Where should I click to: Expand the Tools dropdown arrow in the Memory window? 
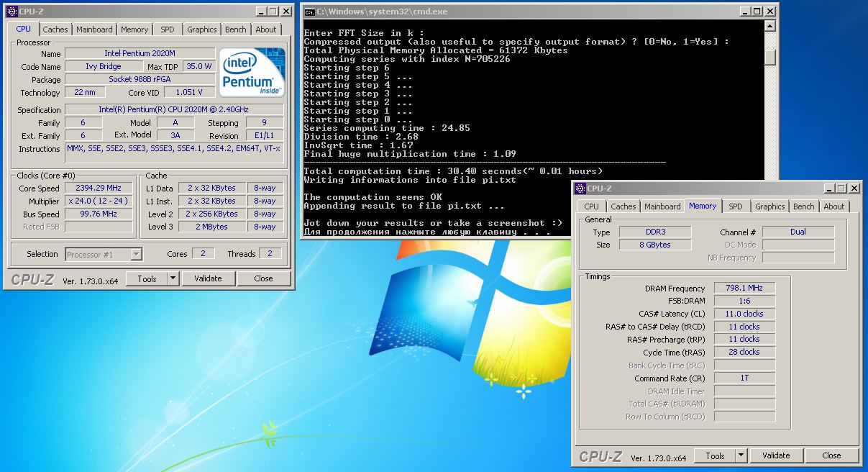741,455
